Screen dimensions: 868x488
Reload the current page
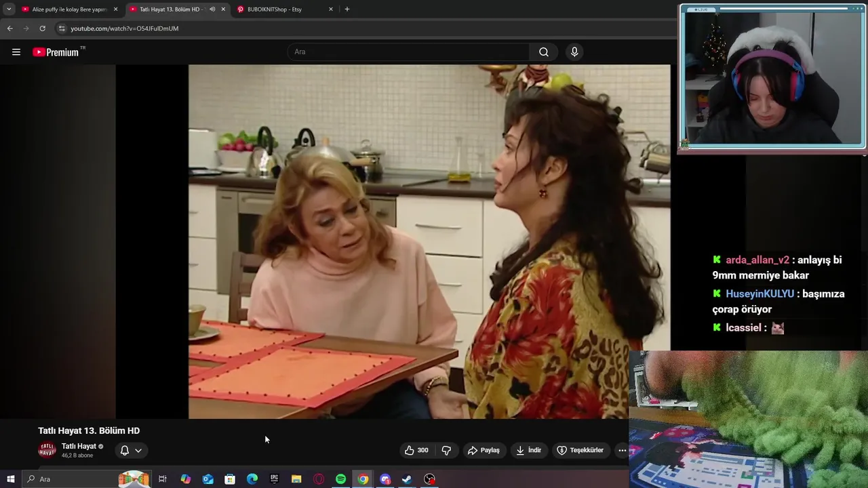point(42,28)
